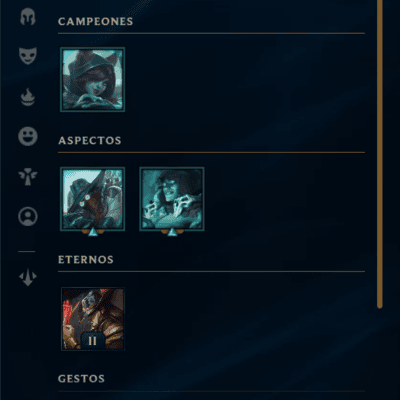This screenshot has width=400, height=400.
Task: Select the hooded champion shard under Campeones
Action: [93, 79]
